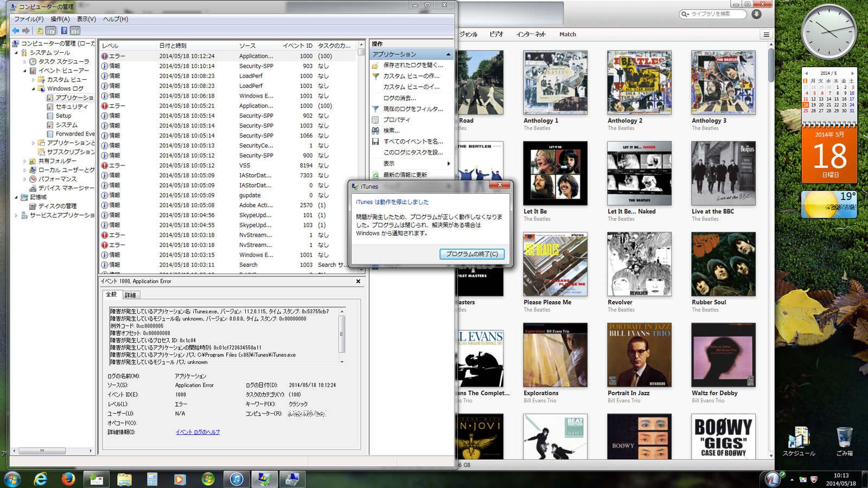The image size is (868, 488).
Task: Open Firefox from the taskbar
Action: click(68, 479)
